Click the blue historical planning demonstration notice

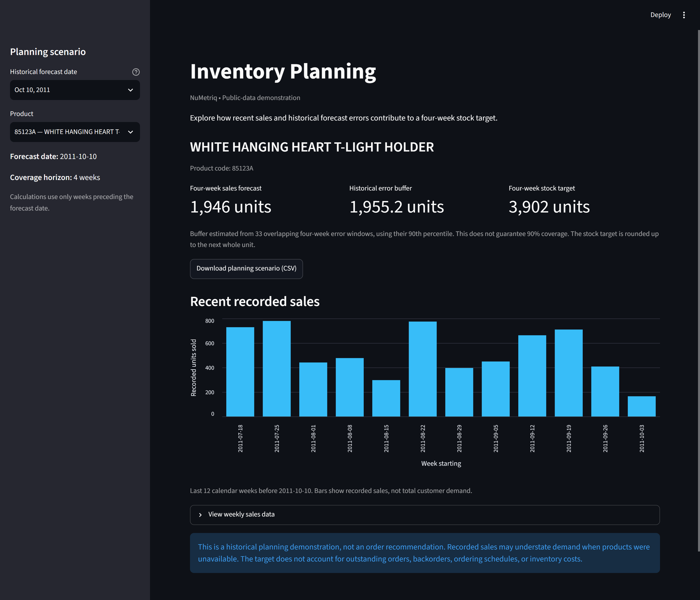pos(425,553)
